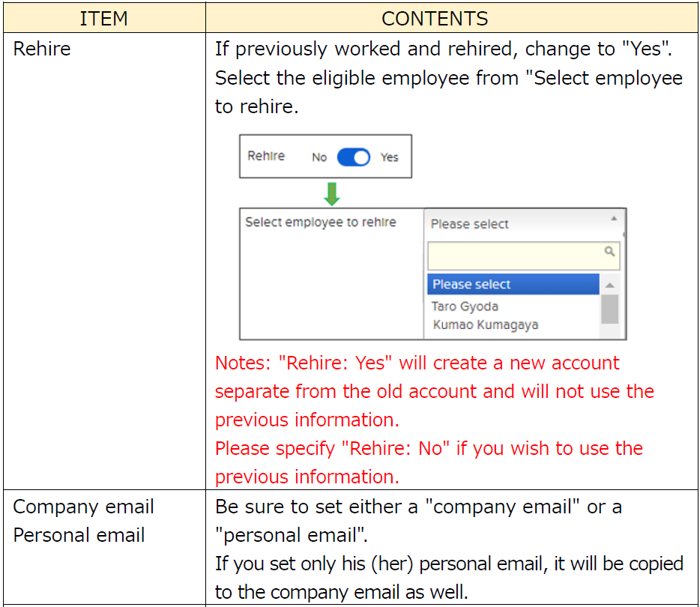Viewport: 700px width, 607px height.
Task: Set the Rehire toggle back to No
Action: pyautogui.click(x=346, y=157)
